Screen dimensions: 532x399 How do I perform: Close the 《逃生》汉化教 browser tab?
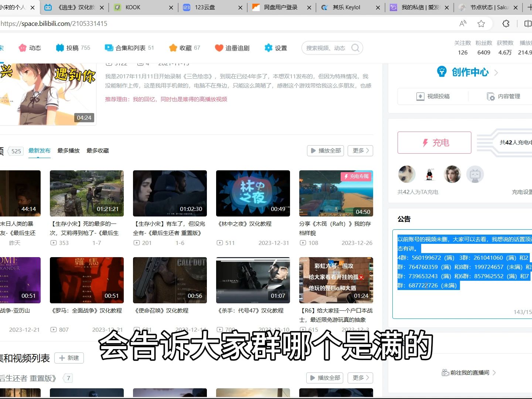[102, 7]
